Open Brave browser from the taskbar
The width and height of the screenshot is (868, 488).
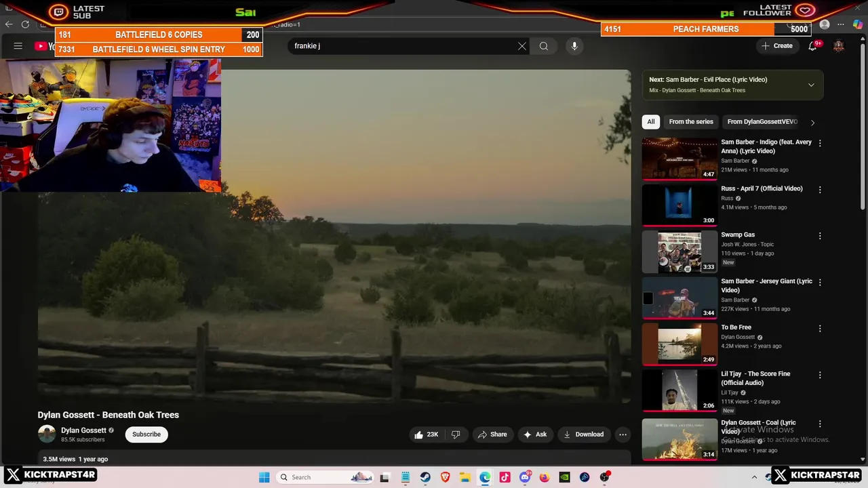(445, 477)
